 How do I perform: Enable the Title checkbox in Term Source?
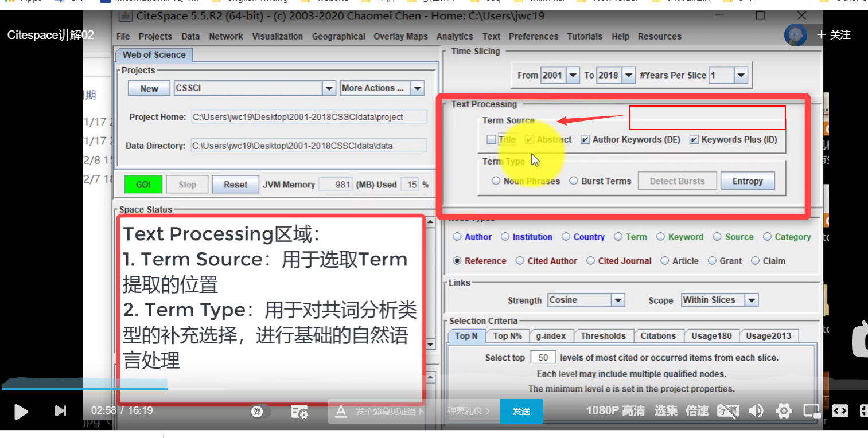(491, 139)
